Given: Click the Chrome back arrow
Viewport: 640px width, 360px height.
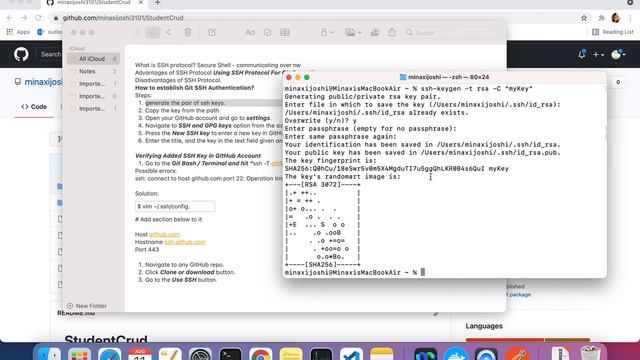Looking at the screenshot, I should pos(10,18).
